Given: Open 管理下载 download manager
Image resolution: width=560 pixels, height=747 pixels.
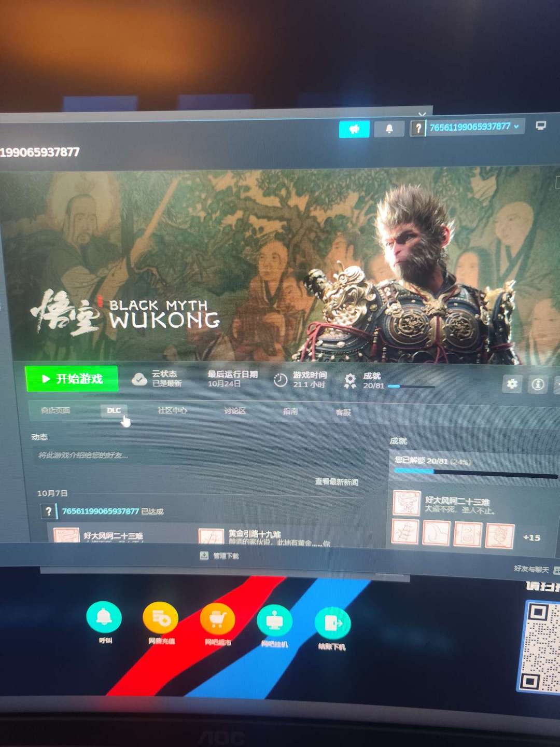Looking at the screenshot, I should tap(220, 556).
